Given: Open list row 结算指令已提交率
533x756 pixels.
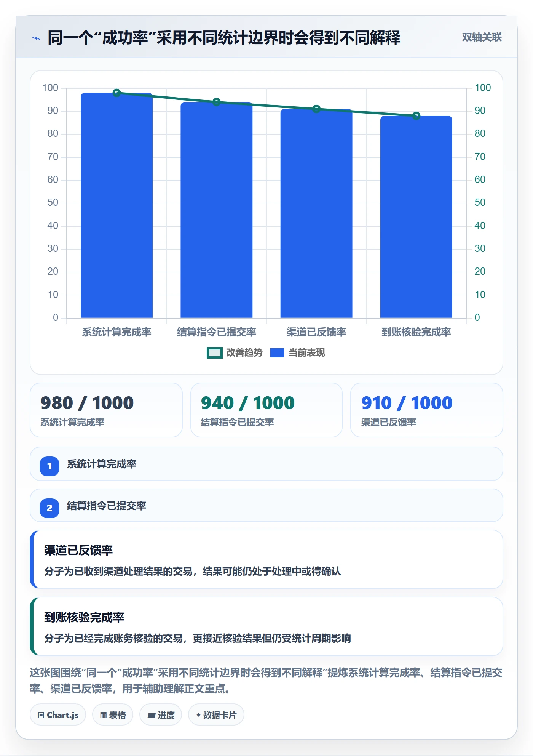Looking at the screenshot, I should tap(266, 506).
